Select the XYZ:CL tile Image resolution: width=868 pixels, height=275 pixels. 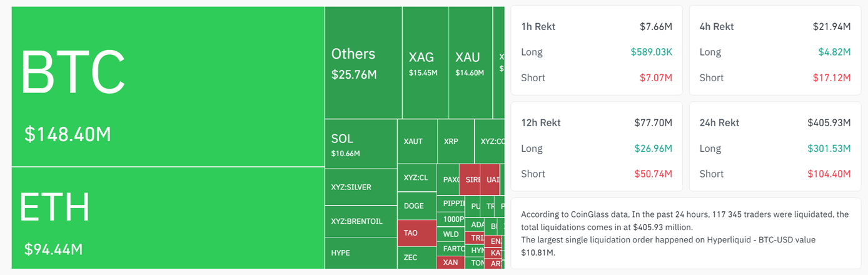tap(416, 177)
